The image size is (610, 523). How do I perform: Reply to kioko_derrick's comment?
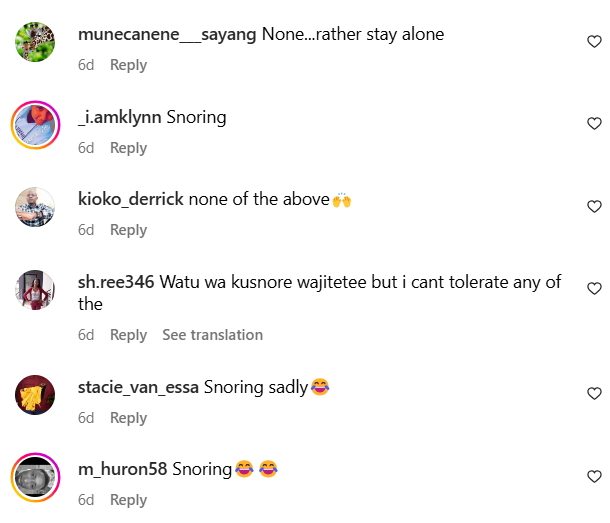(x=128, y=230)
